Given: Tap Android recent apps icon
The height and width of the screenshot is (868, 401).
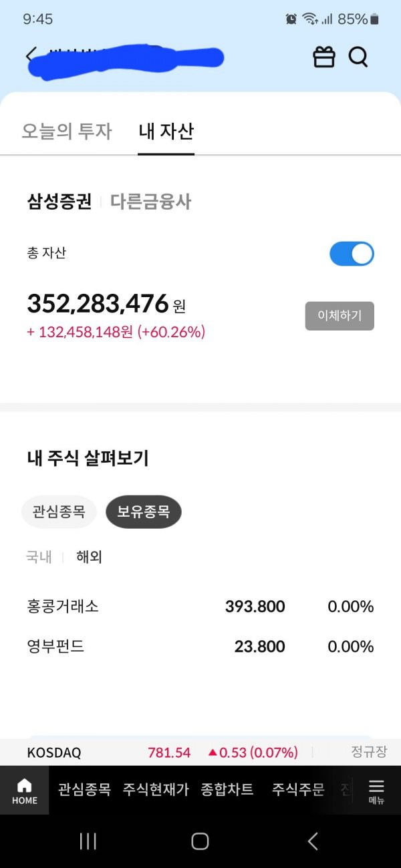Looking at the screenshot, I should pos(88,841).
